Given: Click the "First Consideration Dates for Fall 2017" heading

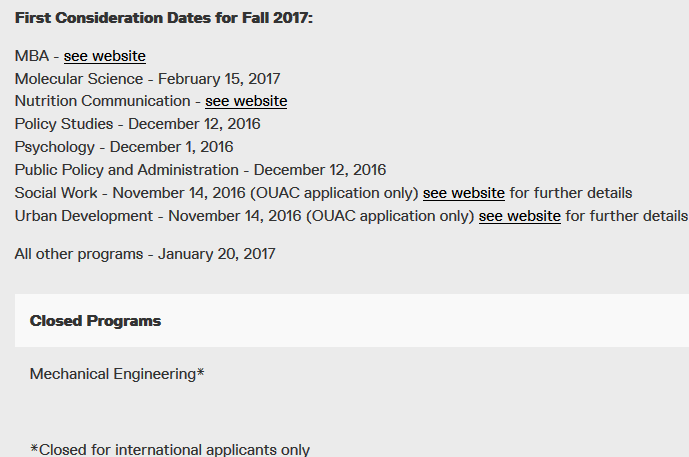Looking at the screenshot, I should tap(164, 19).
